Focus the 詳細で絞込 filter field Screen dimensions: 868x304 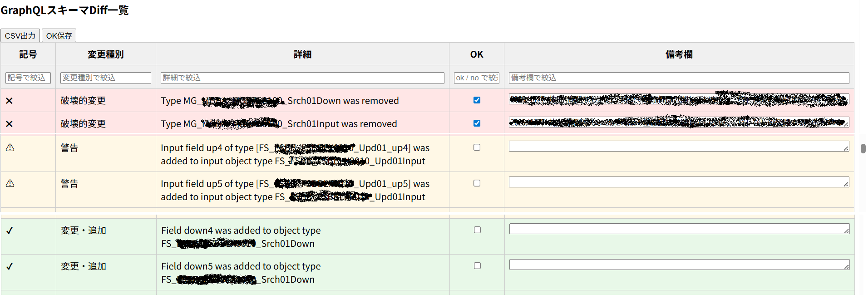click(x=302, y=78)
